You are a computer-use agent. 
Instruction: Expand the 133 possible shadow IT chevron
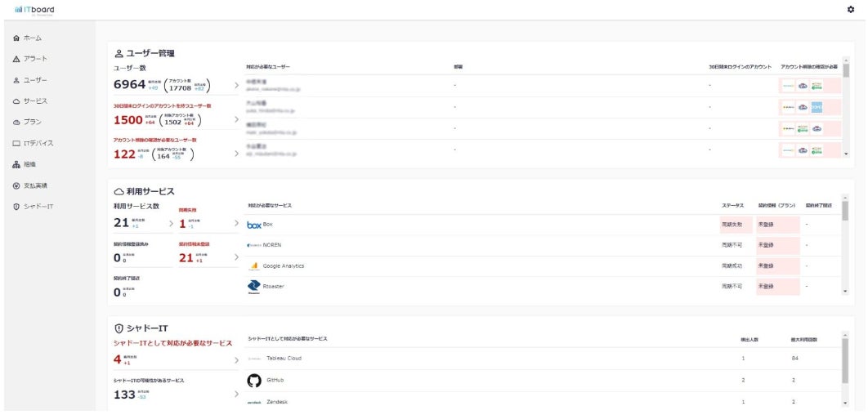click(236, 395)
